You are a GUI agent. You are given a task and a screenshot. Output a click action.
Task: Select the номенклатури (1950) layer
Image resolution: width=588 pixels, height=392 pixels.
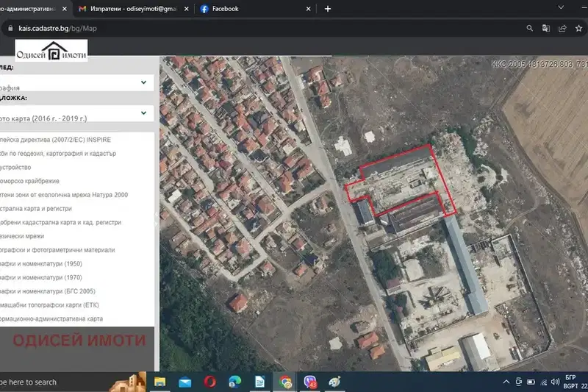[41, 264]
